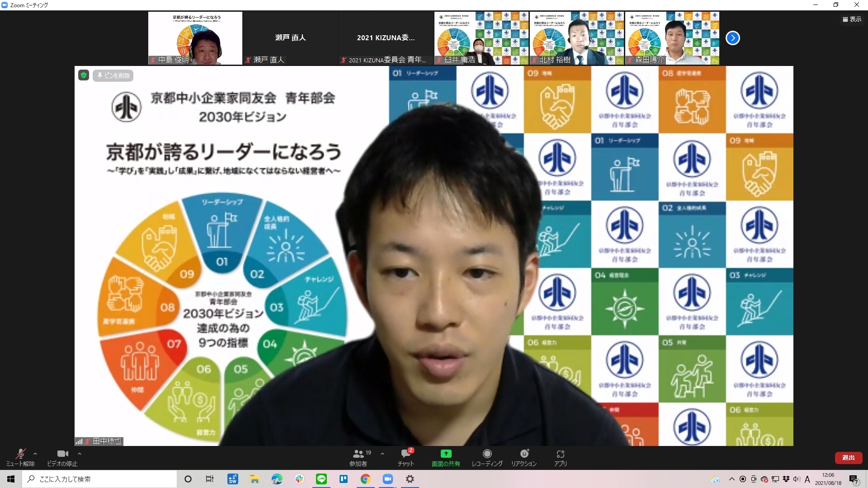The width and height of the screenshot is (868, 488).
Task: Select 森田陽介 participant thumbnail
Action: tap(672, 38)
